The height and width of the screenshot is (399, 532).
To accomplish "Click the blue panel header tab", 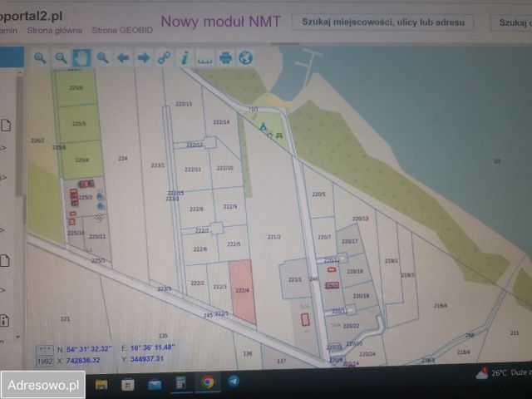I will (x=12, y=57).
